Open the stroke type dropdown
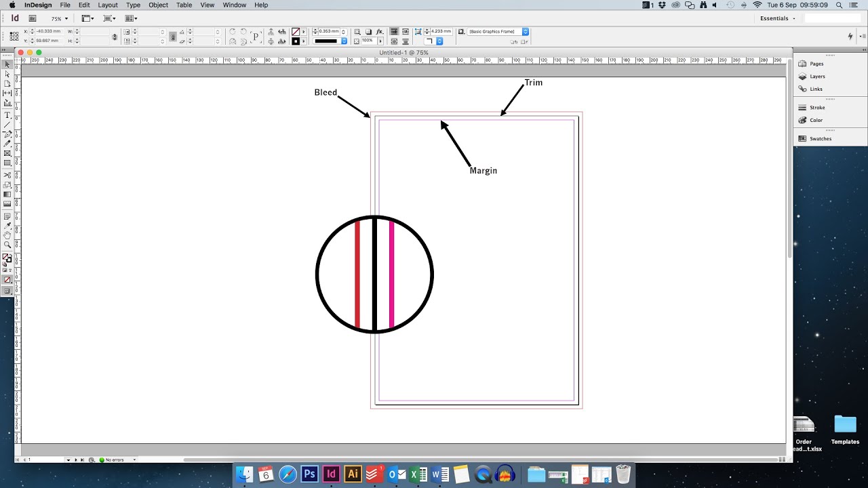This screenshot has width=868, height=488. coord(330,41)
